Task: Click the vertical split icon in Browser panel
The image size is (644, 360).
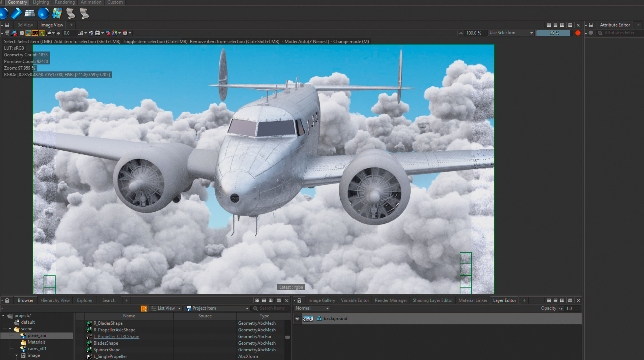Action: 271,301
